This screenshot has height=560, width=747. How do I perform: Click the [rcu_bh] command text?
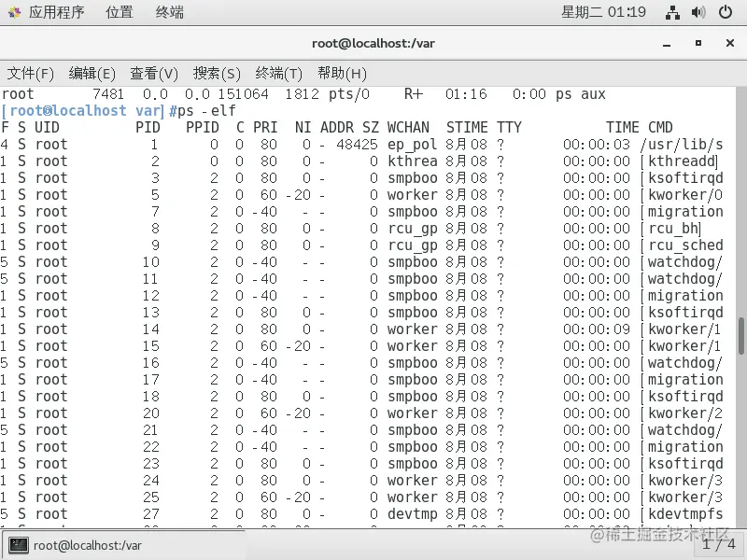671,229
